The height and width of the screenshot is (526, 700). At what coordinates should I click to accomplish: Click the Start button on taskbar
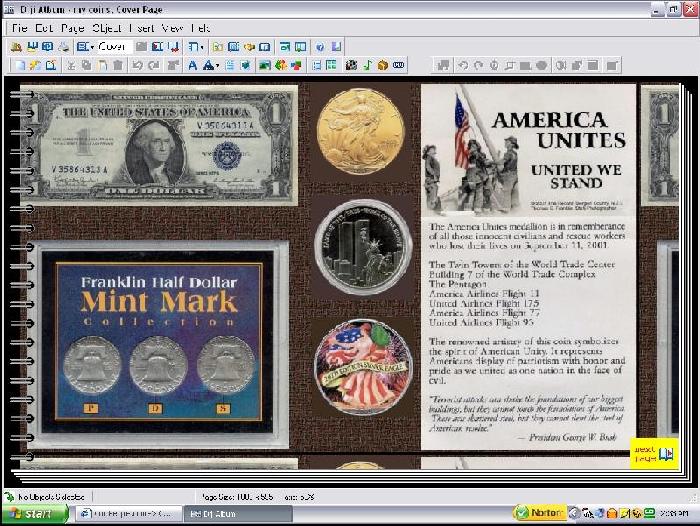tap(34, 513)
